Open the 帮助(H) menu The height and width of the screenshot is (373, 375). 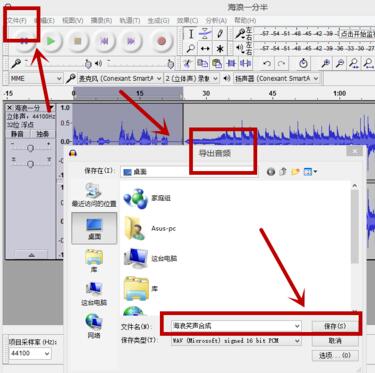click(x=245, y=20)
